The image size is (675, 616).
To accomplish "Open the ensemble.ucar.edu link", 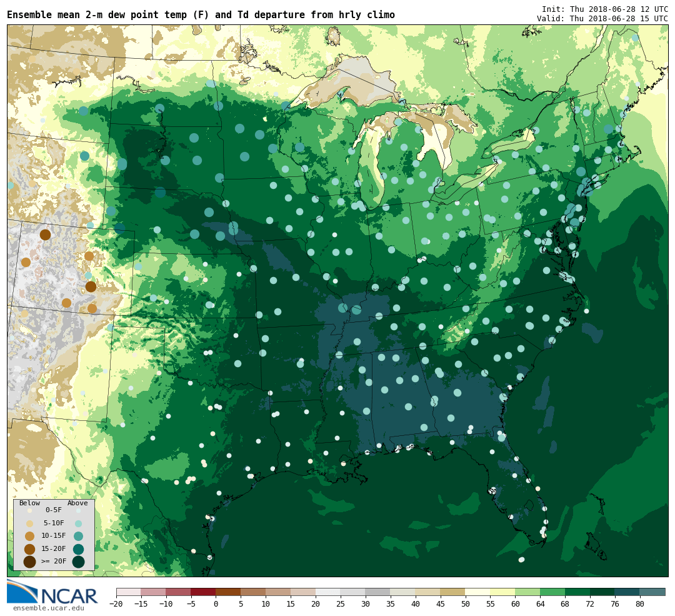I will pos(48,608).
